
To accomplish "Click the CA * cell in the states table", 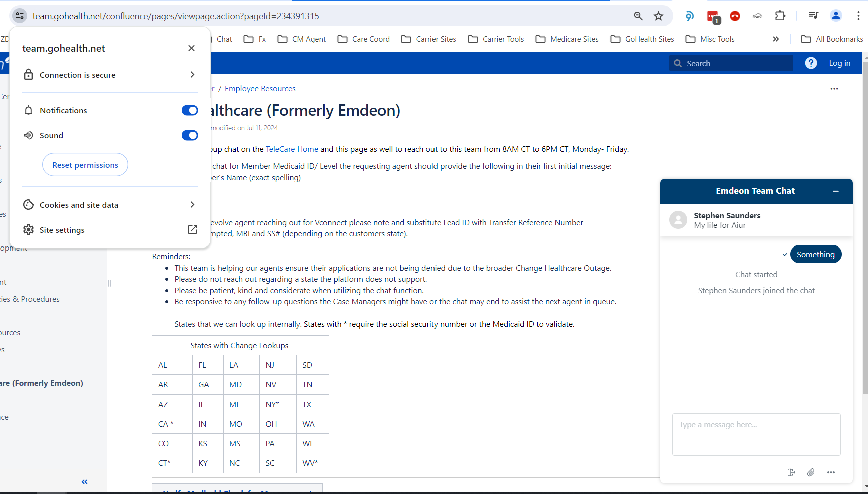I will tap(172, 424).
